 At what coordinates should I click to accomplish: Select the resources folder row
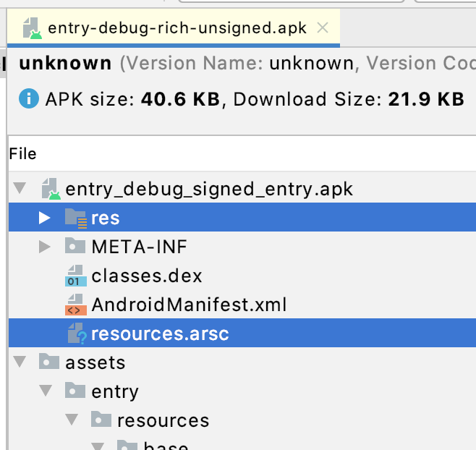[x=242, y=420]
